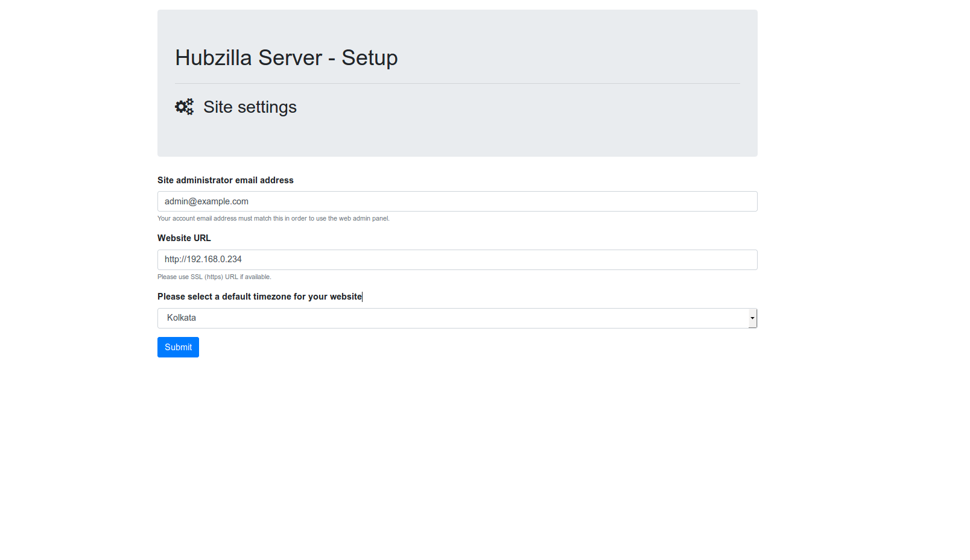Focus the Website URL input field
This screenshot has height=560, width=970.
point(457,260)
